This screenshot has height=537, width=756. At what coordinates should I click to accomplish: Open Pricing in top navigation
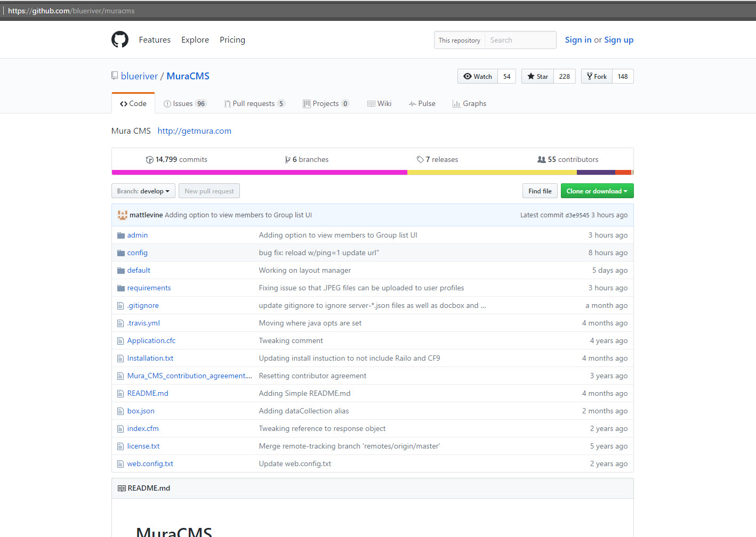coord(232,39)
